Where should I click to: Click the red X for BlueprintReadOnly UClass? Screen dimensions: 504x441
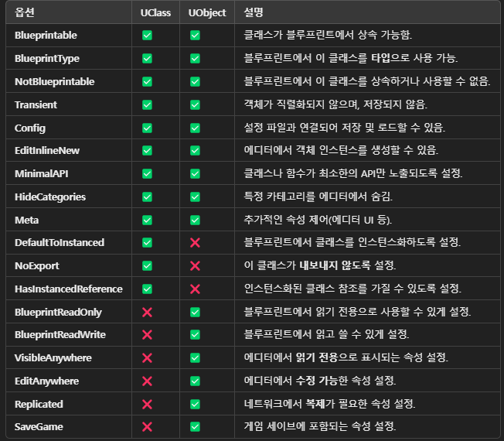[147, 312]
